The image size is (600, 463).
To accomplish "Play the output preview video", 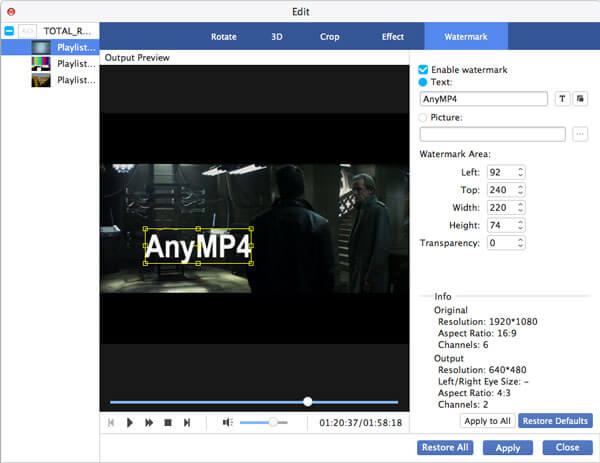I will tap(130, 422).
